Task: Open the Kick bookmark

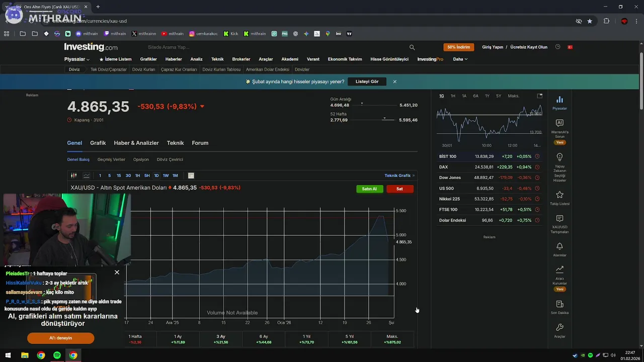Action: [231, 34]
